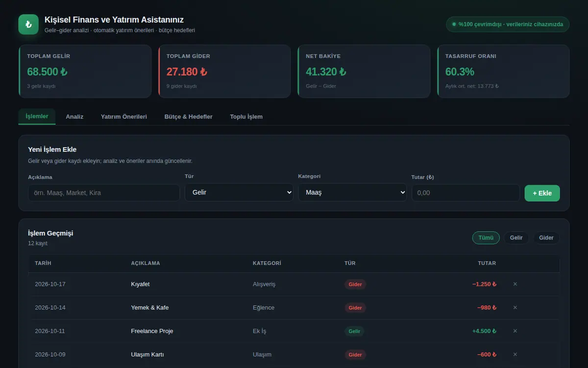
Task: Click the date 2026-10-14
Action: [x=50, y=308]
